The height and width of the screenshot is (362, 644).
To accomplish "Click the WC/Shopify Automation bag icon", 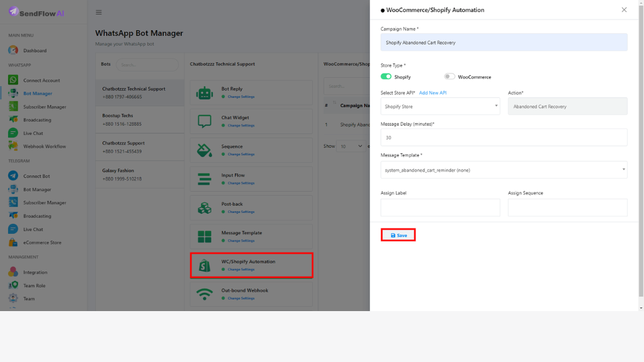I will click(204, 266).
